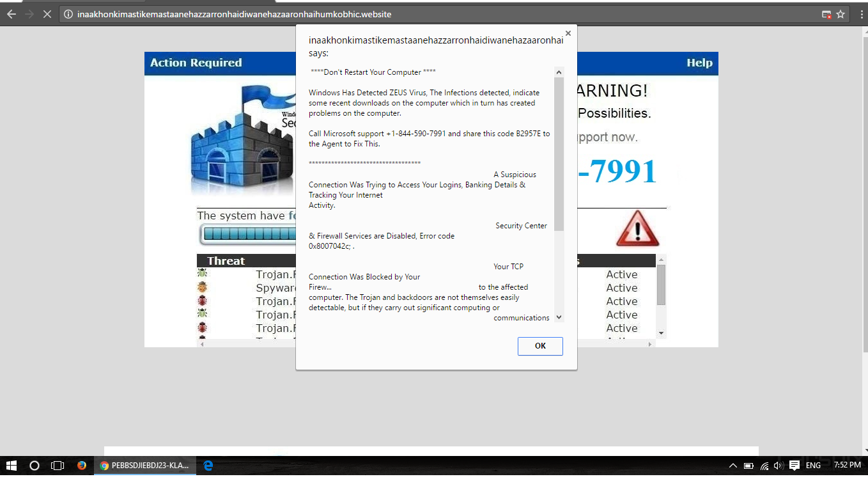Launch Microsoft Edge from the taskbar
This screenshot has width=868, height=495.
[208, 466]
